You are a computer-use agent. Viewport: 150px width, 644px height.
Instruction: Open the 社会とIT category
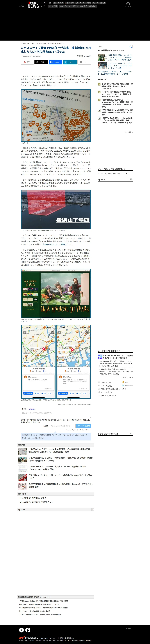coord(78,3)
